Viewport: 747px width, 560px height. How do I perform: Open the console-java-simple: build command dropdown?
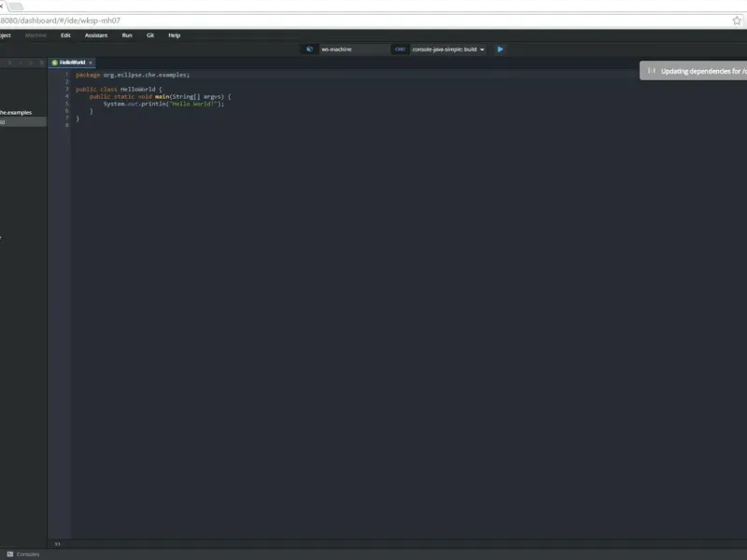click(x=448, y=49)
